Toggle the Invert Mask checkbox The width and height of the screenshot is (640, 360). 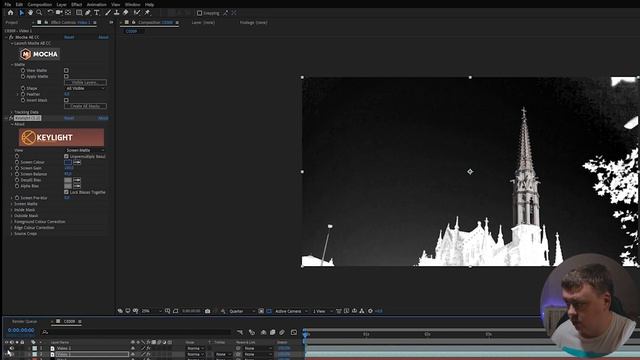(66, 100)
